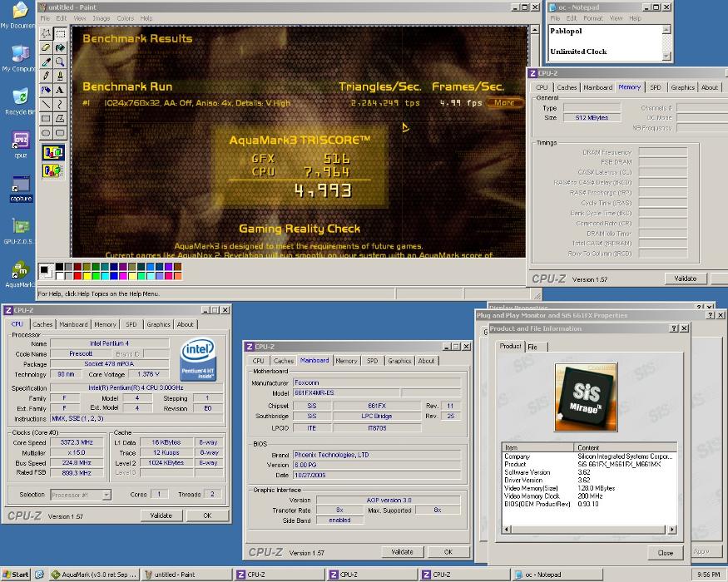Viewport: 728px width, 582px height.
Task: Click the taskbar clock showing 9:56 PM
Action: (x=709, y=575)
